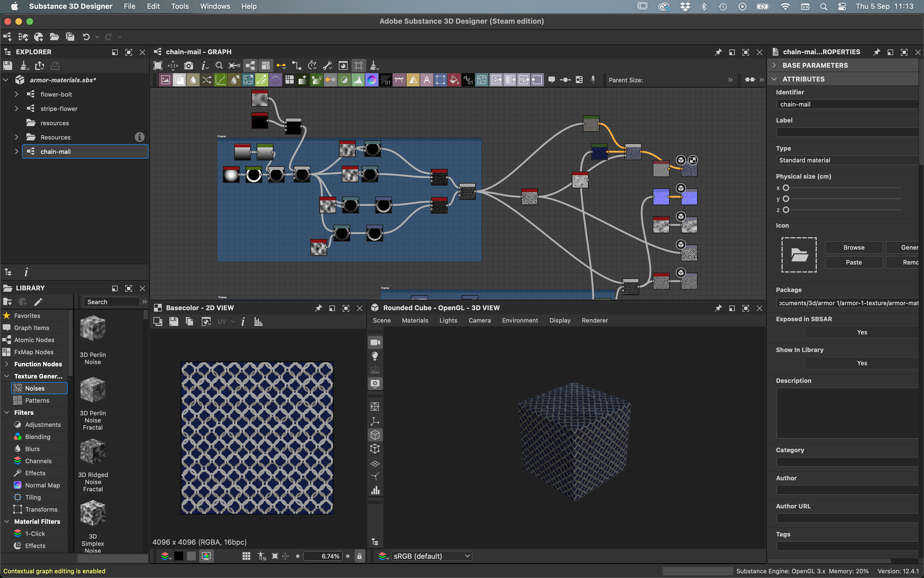Open the Tools menu
924x578 pixels.
click(180, 6)
